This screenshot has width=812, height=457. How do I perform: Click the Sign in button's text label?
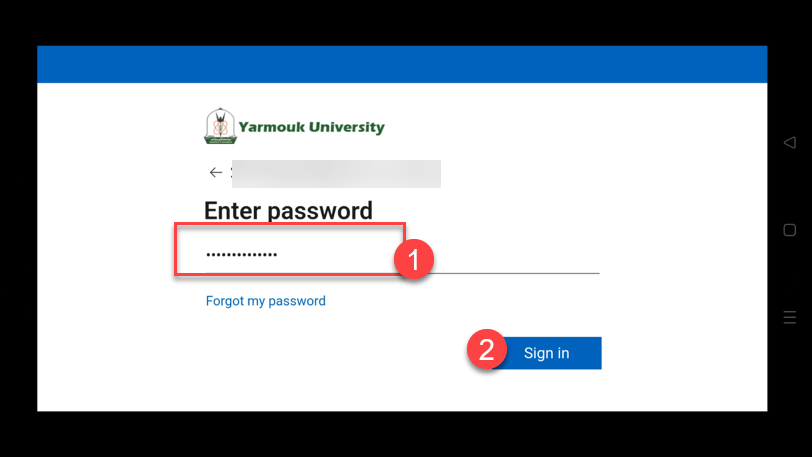[546, 353]
